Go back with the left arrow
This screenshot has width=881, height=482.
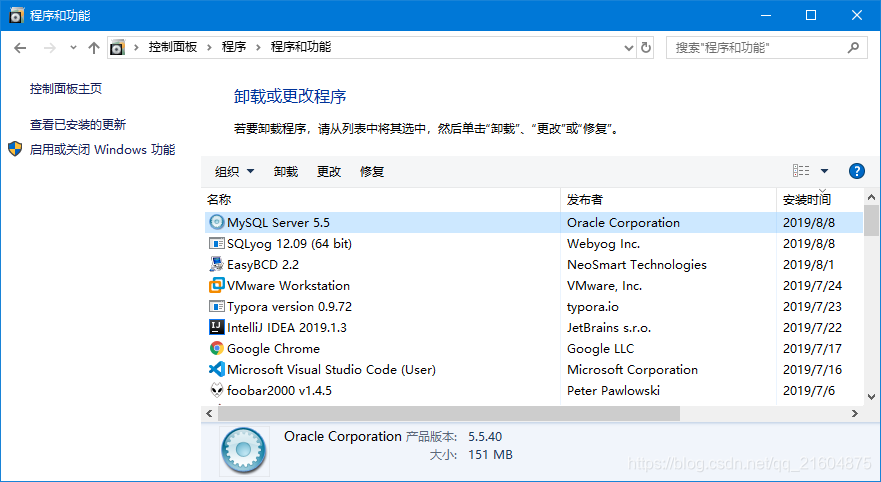[20, 48]
